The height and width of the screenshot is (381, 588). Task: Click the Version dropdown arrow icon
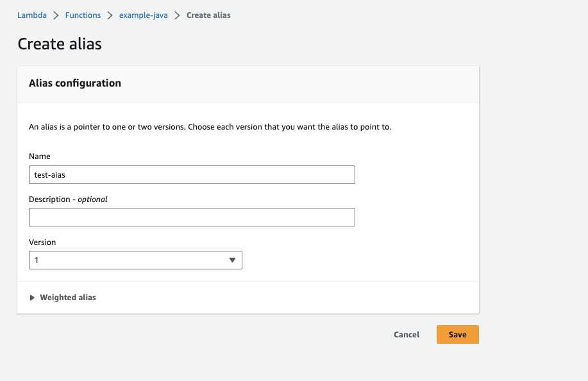pyautogui.click(x=232, y=260)
